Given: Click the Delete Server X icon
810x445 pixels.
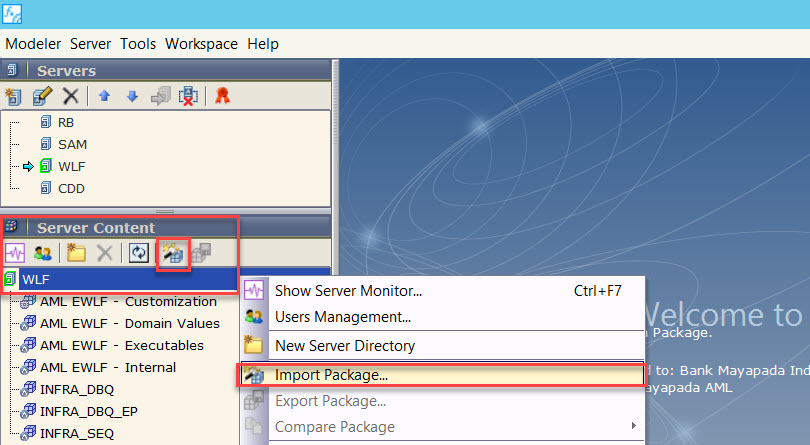Looking at the screenshot, I should (70, 96).
